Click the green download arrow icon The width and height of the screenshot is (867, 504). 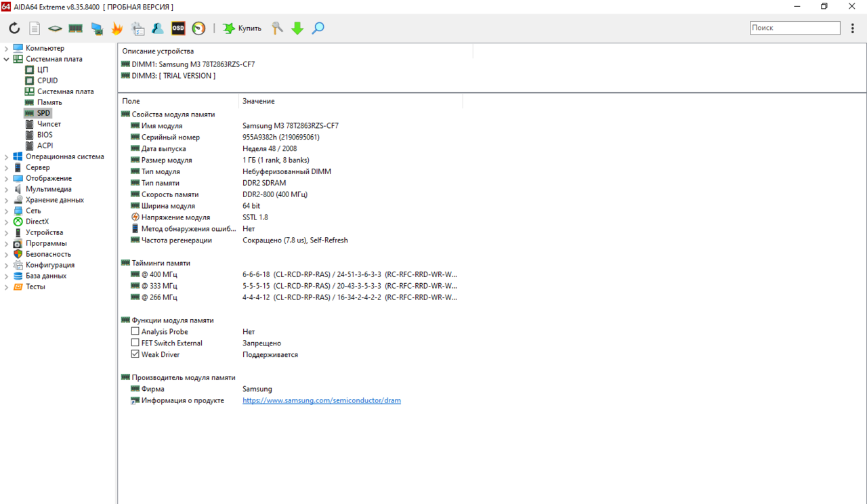click(297, 28)
